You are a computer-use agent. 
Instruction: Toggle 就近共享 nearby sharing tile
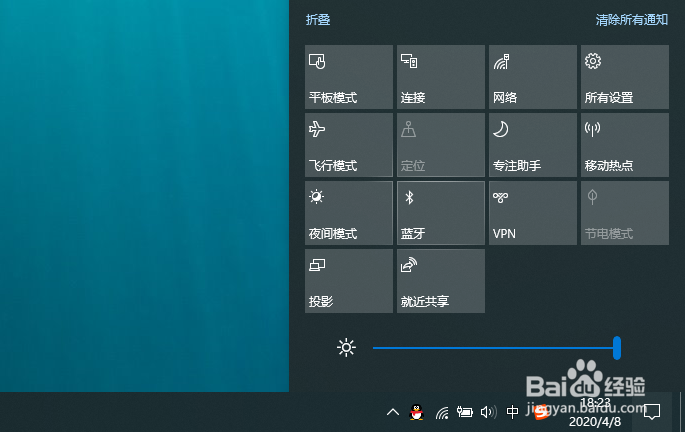point(441,281)
